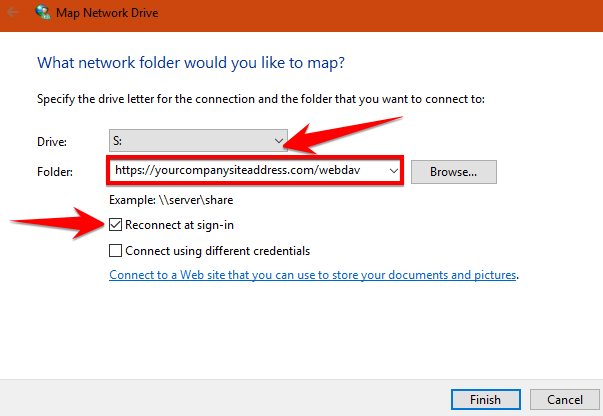Expand the Folder address dropdown arrow
Screen dimensions: 603x416
tap(393, 171)
